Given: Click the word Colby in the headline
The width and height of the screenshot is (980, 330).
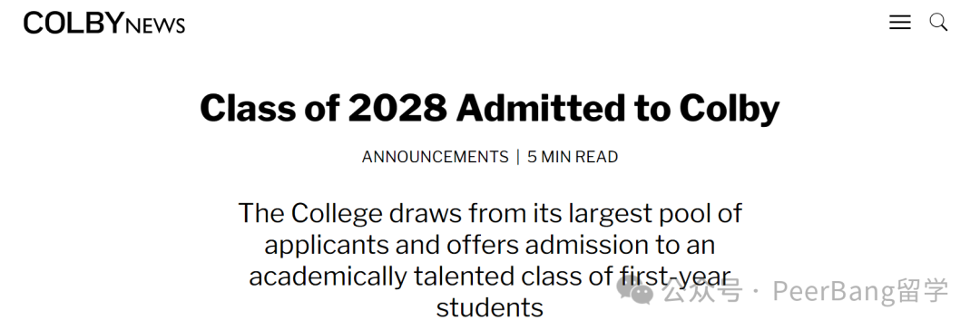Looking at the screenshot, I should pos(730,108).
